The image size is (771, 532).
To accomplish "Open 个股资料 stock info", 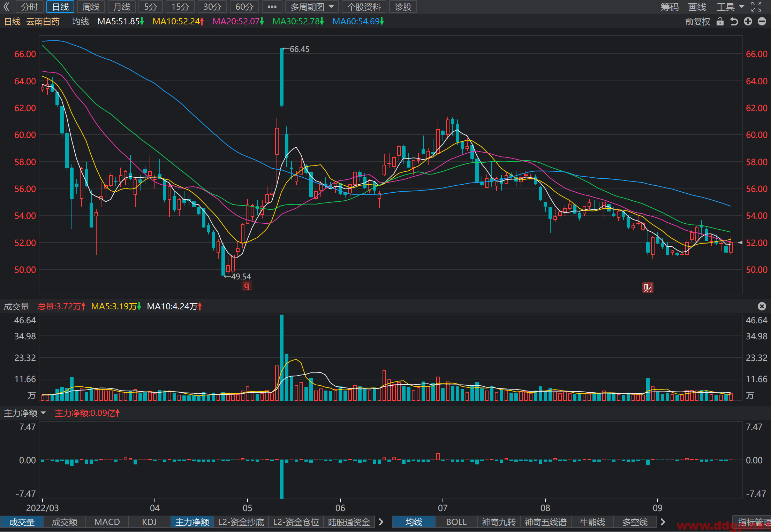I will point(364,7).
